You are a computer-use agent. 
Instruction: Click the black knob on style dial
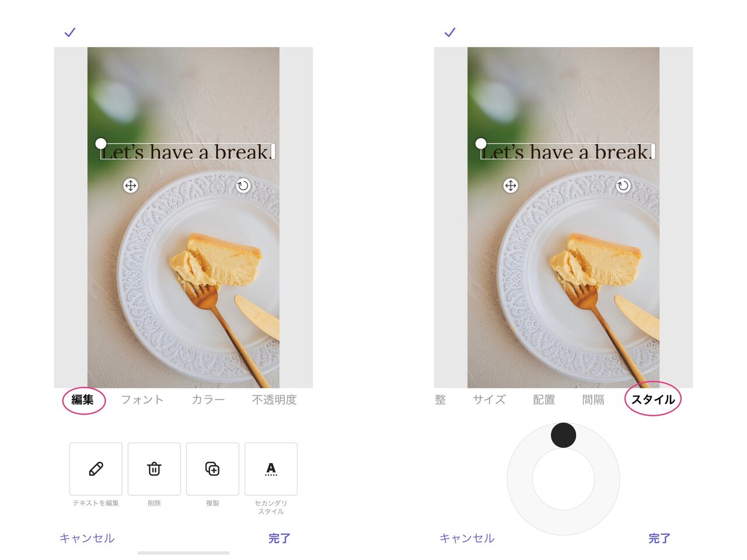point(564,435)
